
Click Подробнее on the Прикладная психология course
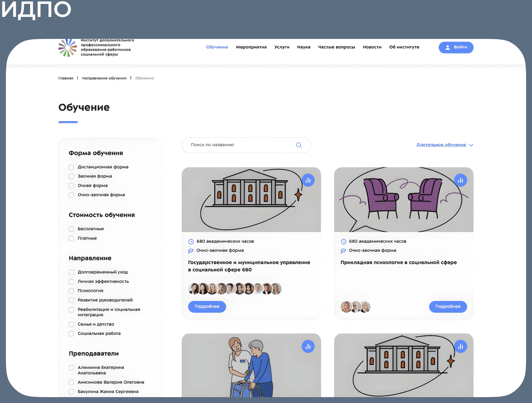click(x=448, y=306)
